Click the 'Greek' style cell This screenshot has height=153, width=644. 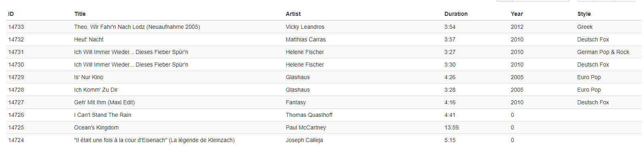click(585, 27)
